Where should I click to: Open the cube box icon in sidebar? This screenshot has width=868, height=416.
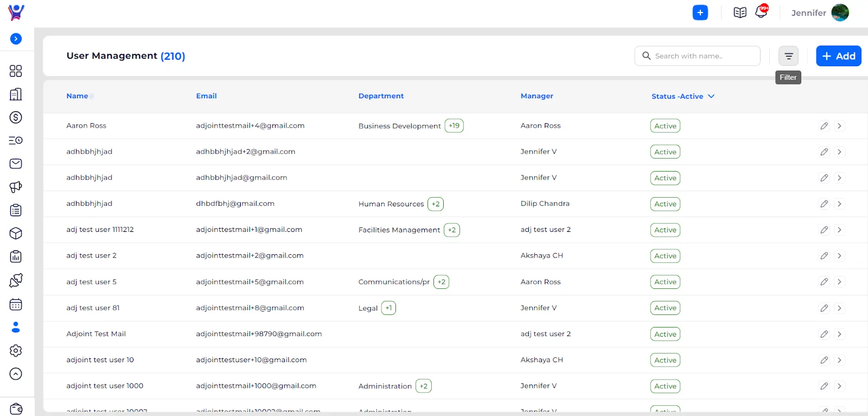pyautogui.click(x=16, y=233)
